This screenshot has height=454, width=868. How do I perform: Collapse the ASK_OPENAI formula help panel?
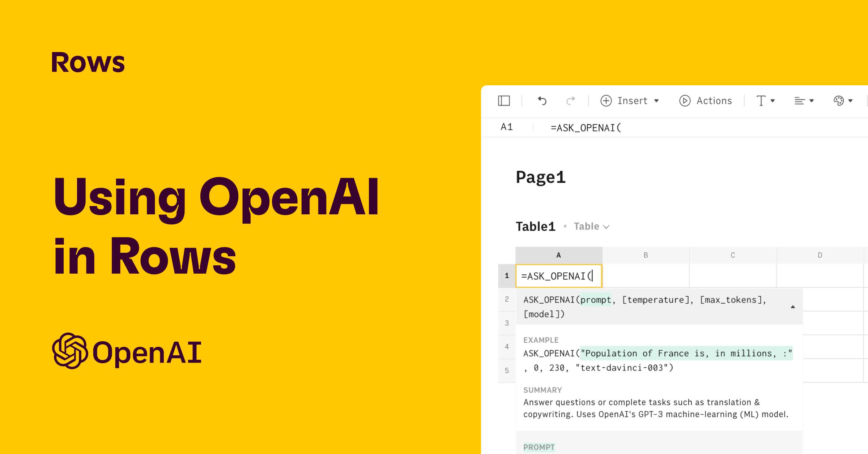click(793, 307)
